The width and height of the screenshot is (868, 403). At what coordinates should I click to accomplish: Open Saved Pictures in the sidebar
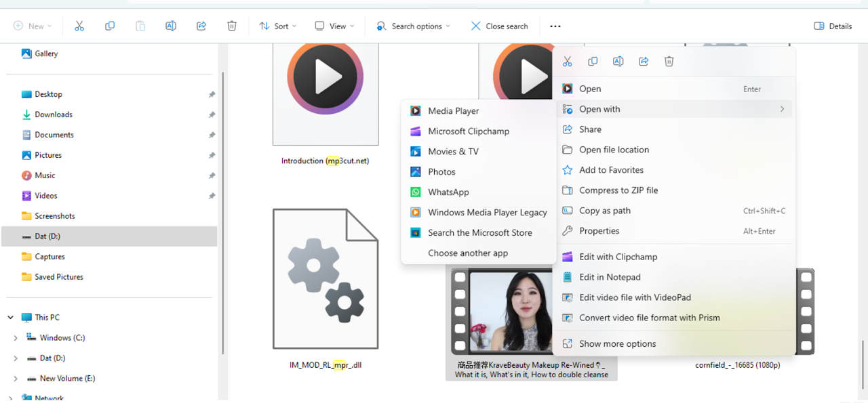point(109,277)
